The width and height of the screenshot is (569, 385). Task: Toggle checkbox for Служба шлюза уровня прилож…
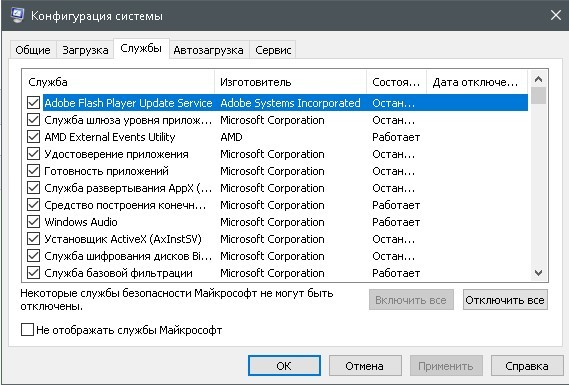pos(33,120)
